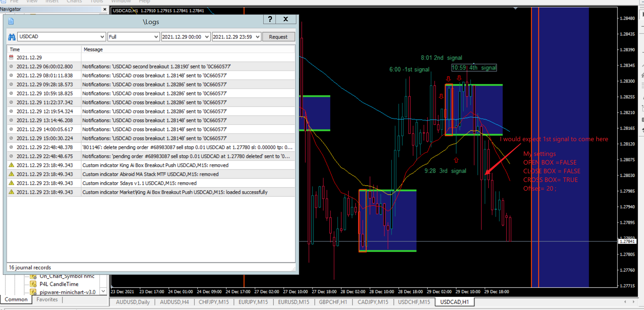Open the EURJPY,M15 chart tab
Viewport: 644px width, 310px height.
coord(253,302)
